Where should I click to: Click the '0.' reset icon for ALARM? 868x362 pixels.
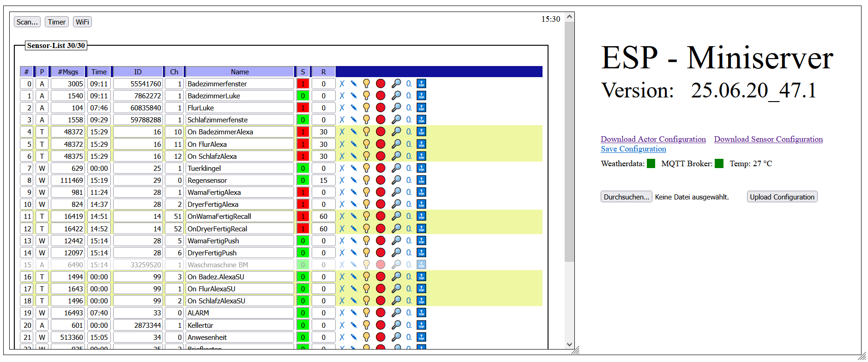409,313
